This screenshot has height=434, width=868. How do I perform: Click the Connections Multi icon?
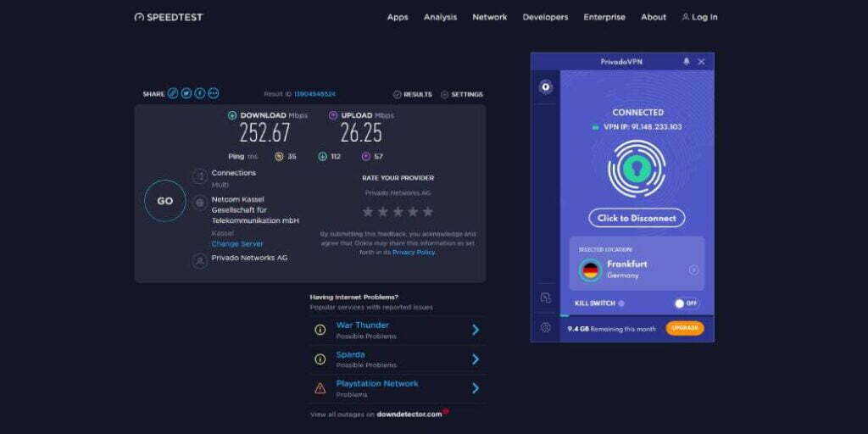pyautogui.click(x=200, y=177)
